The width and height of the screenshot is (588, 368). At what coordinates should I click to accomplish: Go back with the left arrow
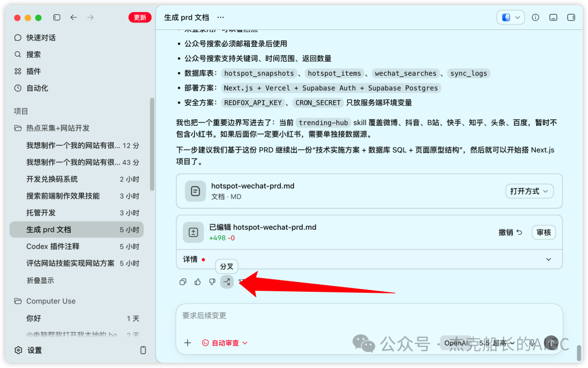pos(73,17)
